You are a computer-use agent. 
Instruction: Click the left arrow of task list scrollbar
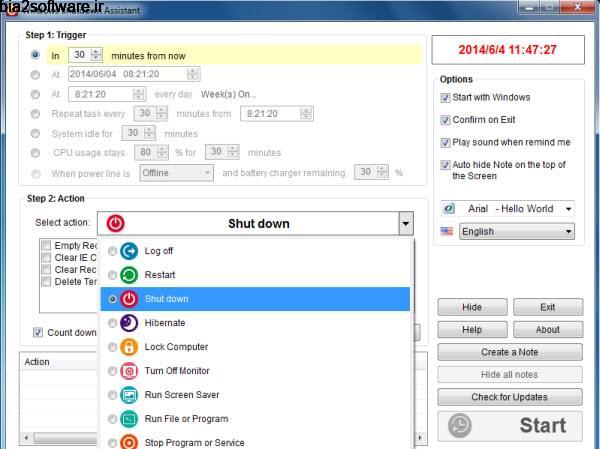click(26, 438)
